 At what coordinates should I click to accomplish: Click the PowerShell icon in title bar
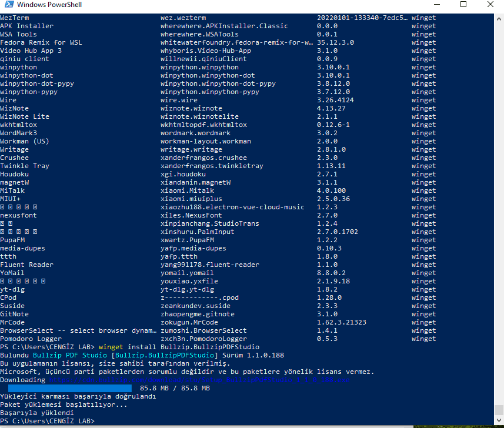pyautogui.click(x=8, y=5)
